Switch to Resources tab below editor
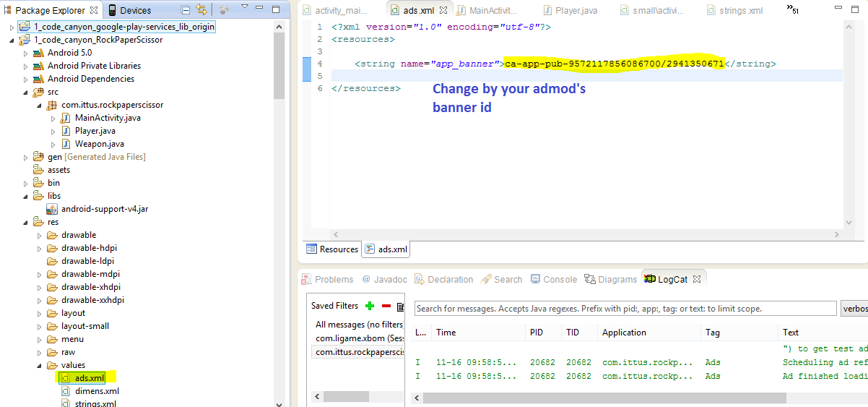 [332, 249]
